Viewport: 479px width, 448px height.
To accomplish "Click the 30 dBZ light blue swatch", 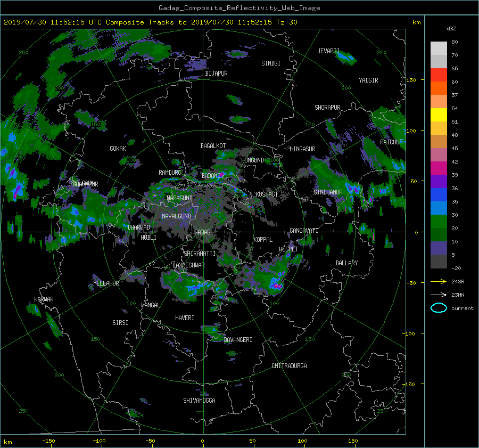I will click(x=439, y=208).
